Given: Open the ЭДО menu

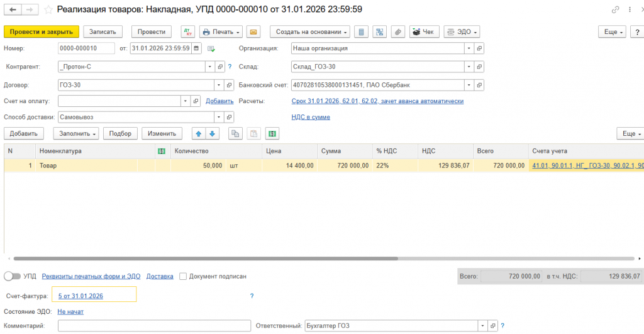Looking at the screenshot, I should [x=462, y=31].
